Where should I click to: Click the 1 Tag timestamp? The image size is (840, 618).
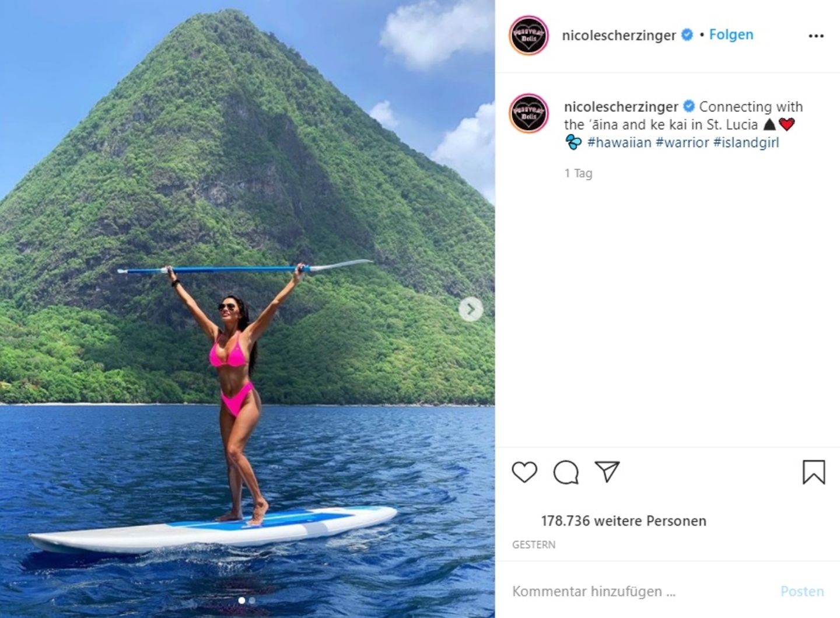point(578,173)
